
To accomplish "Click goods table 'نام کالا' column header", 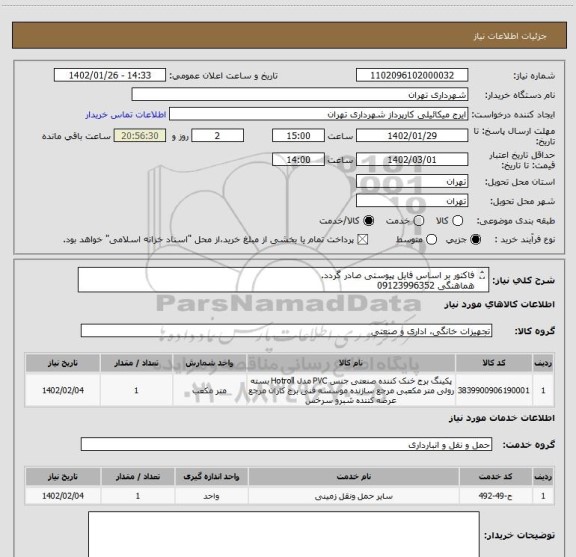I will coord(351,363).
